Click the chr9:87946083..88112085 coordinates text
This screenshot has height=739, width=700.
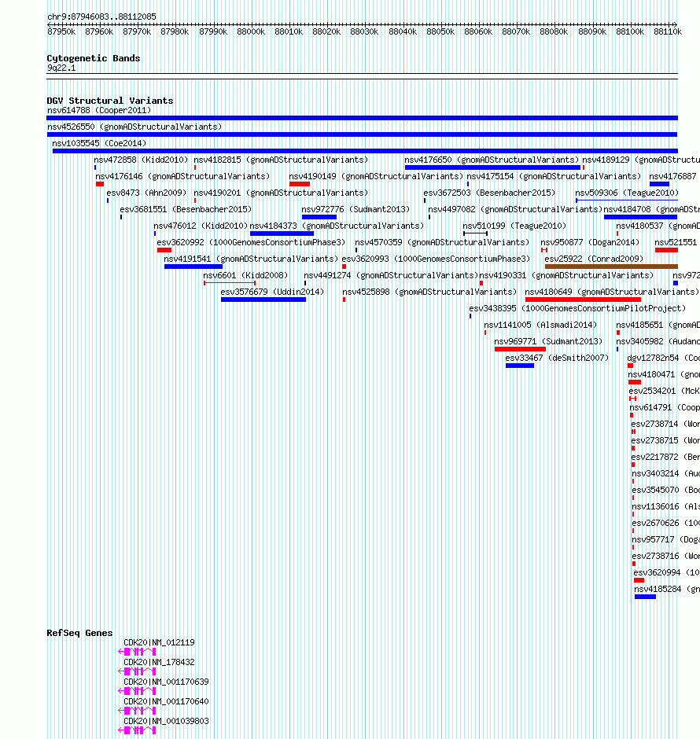(101, 17)
